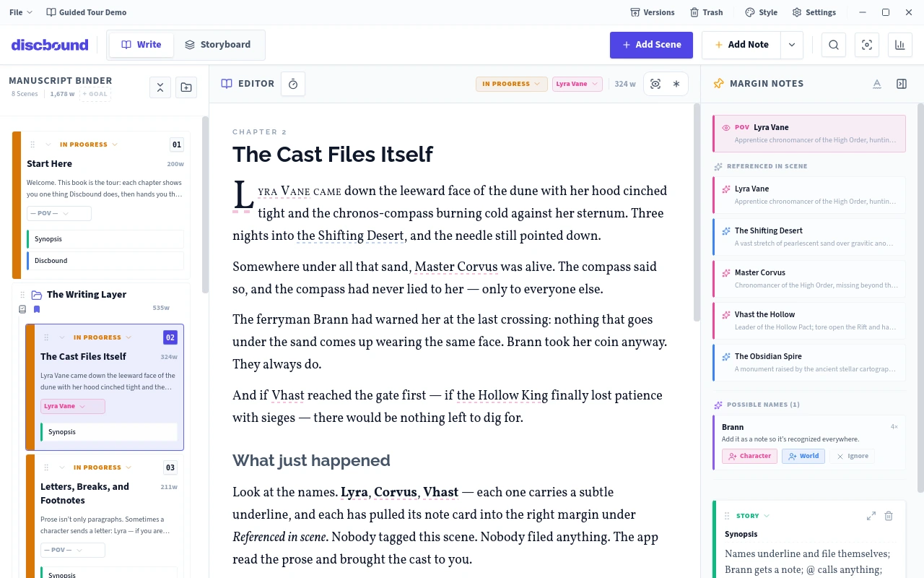Click the asterisk icon in editor header
Image resolution: width=924 pixels, height=578 pixels.
click(676, 84)
